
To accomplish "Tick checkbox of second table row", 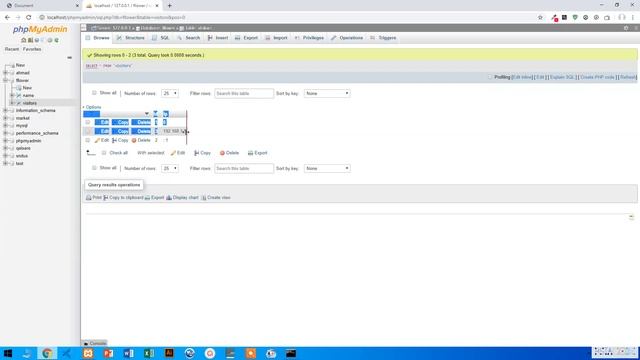I will pyautogui.click(x=88, y=131).
